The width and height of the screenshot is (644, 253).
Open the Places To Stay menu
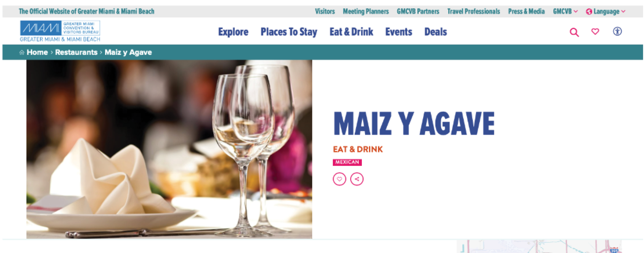(x=289, y=32)
